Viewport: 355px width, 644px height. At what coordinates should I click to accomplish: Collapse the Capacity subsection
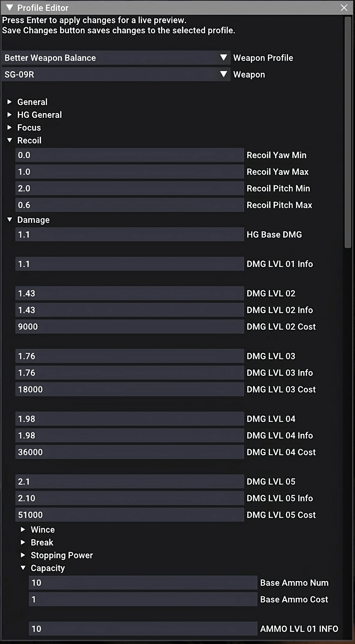pyautogui.click(x=23, y=568)
